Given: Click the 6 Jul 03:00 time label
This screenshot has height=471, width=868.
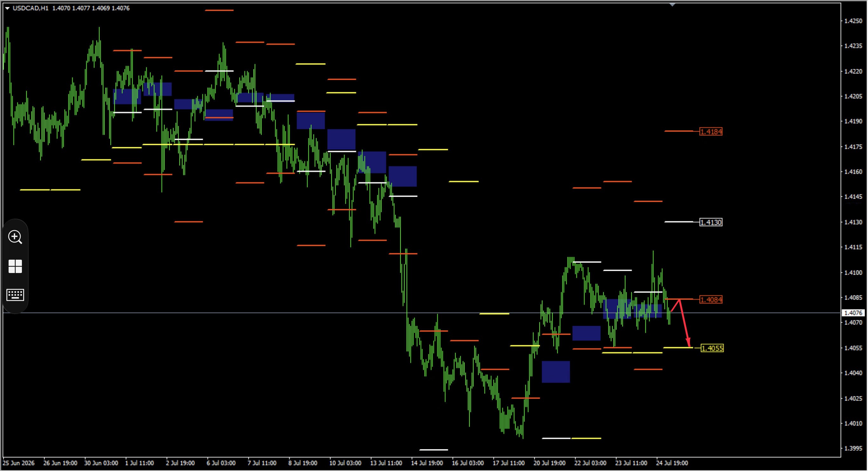Looking at the screenshot, I should (x=221, y=463).
